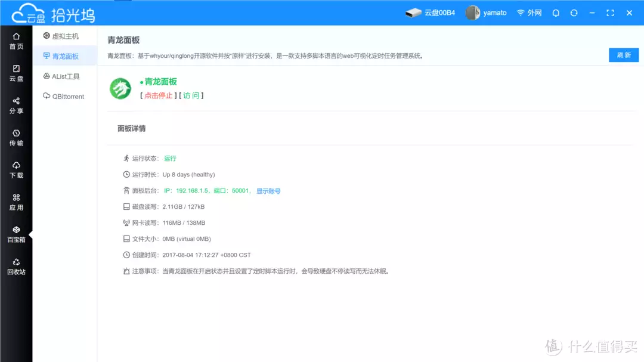Toggle fullscreen window icon
The image size is (644, 362).
tap(611, 13)
